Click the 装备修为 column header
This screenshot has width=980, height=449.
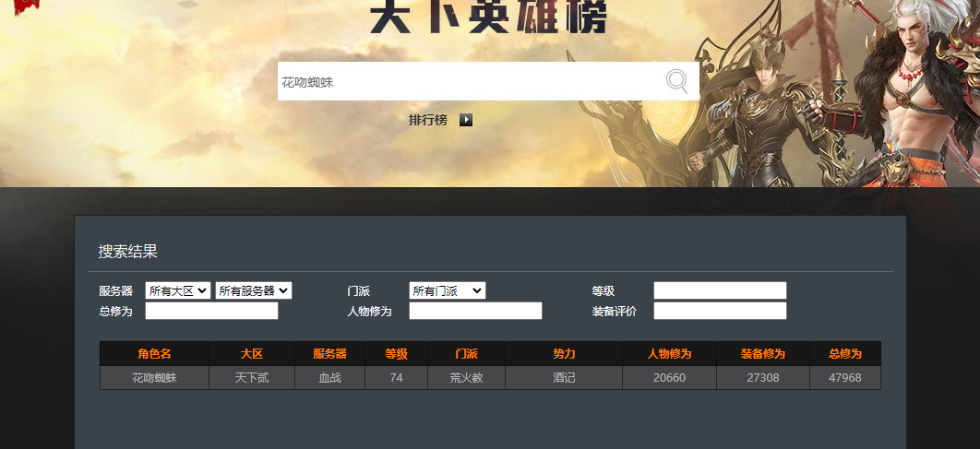point(763,353)
